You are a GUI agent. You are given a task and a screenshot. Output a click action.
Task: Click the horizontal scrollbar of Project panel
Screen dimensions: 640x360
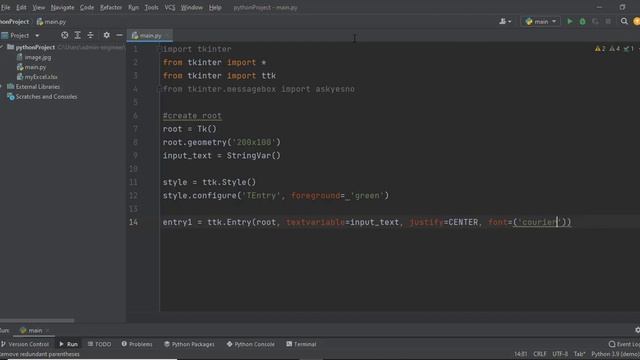(37, 321)
